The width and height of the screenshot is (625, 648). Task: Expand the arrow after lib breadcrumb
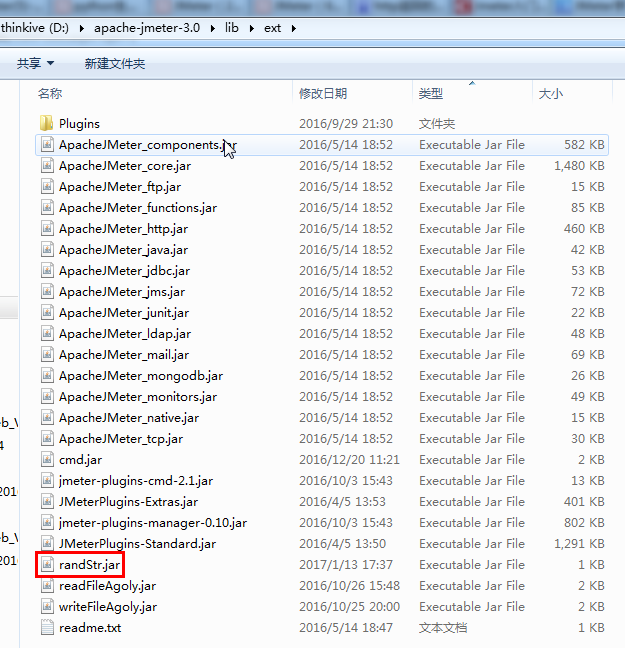[251, 28]
